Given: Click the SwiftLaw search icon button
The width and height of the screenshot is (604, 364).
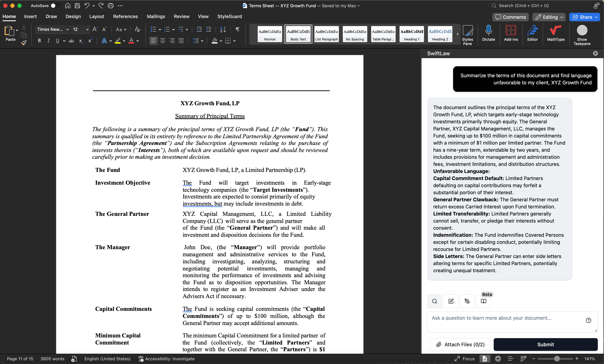Looking at the screenshot, I should (435, 301).
